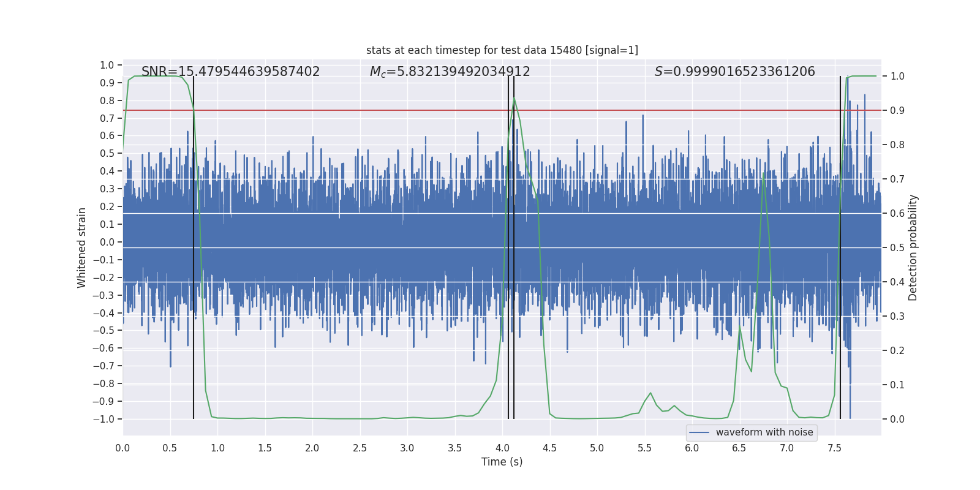Click the 1.0 tick on strain axis
The height and width of the screenshot is (490, 980).
tap(107, 65)
